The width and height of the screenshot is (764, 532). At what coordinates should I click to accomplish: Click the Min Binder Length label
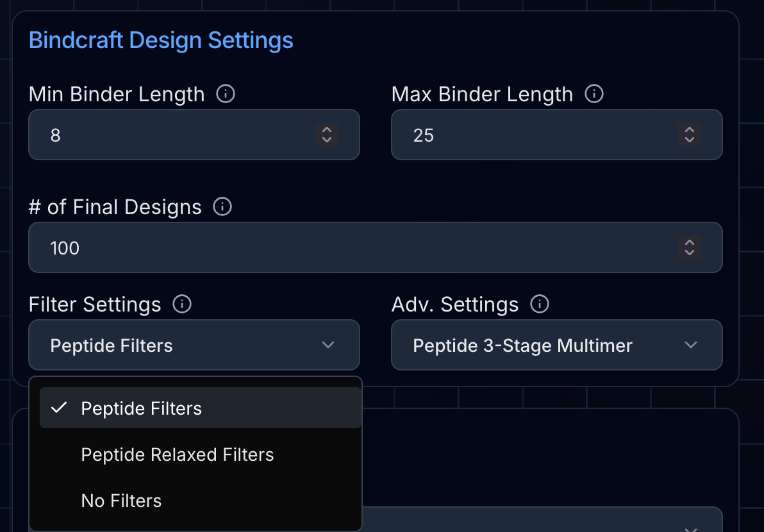pos(117,94)
